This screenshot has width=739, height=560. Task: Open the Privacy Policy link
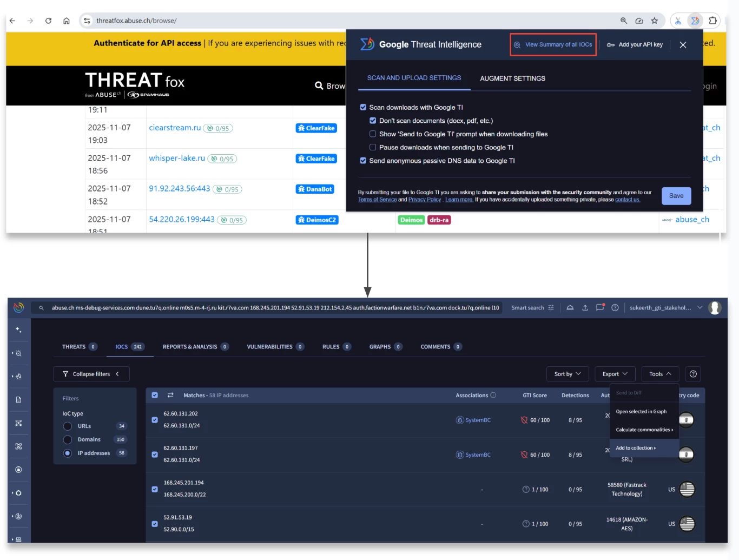coord(425,200)
